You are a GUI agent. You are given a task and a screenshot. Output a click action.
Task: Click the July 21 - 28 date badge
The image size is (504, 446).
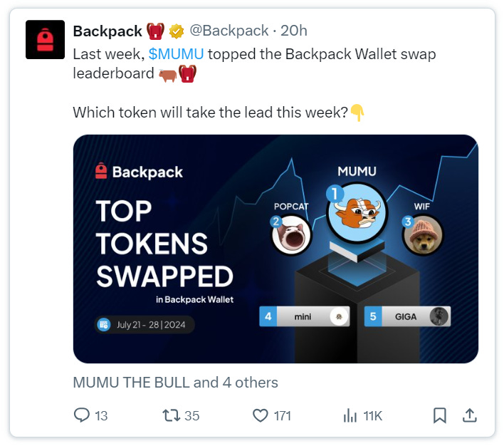pyautogui.click(x=145, y=325)
